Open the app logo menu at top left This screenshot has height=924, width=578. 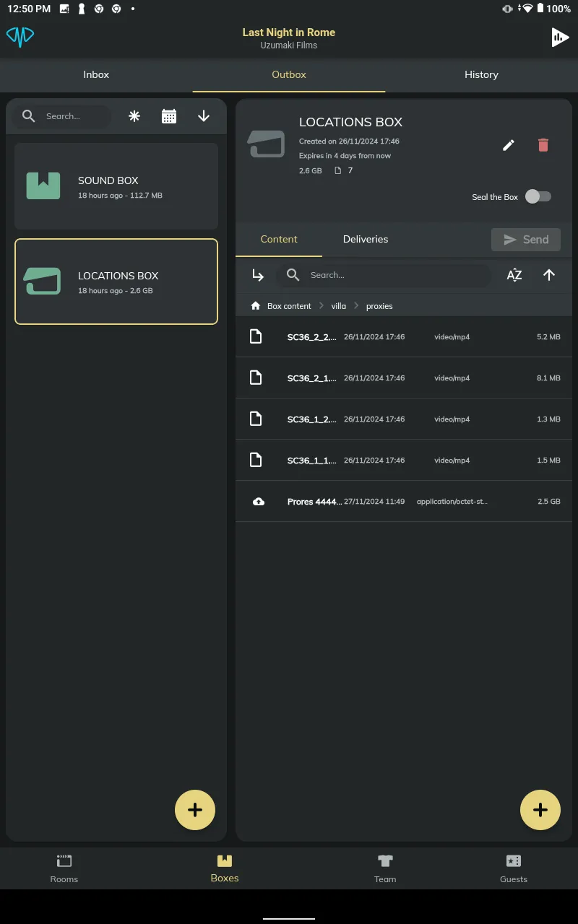20,37
